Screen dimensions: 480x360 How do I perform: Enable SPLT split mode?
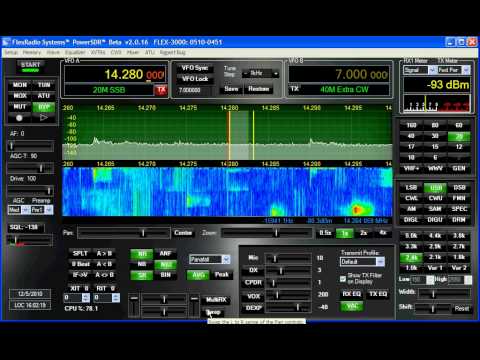80,254
